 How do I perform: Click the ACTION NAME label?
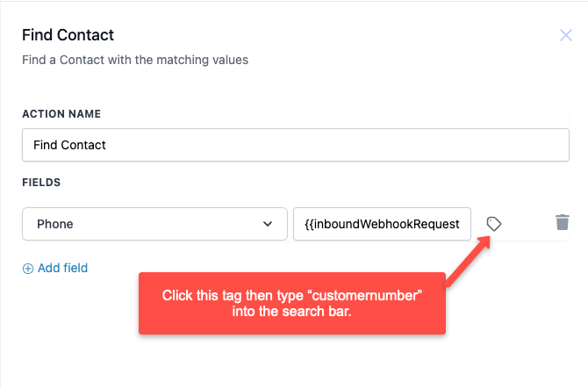click(61, 113)
